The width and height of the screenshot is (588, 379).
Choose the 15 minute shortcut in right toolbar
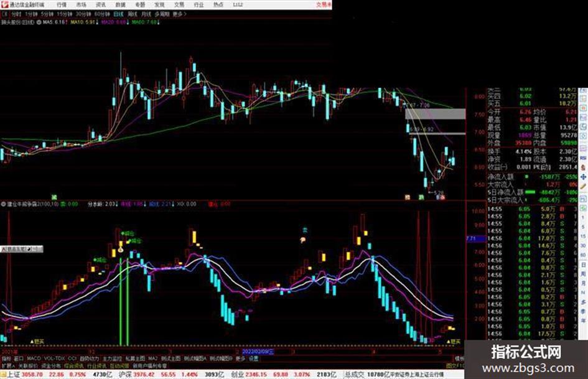click(583, 236)
